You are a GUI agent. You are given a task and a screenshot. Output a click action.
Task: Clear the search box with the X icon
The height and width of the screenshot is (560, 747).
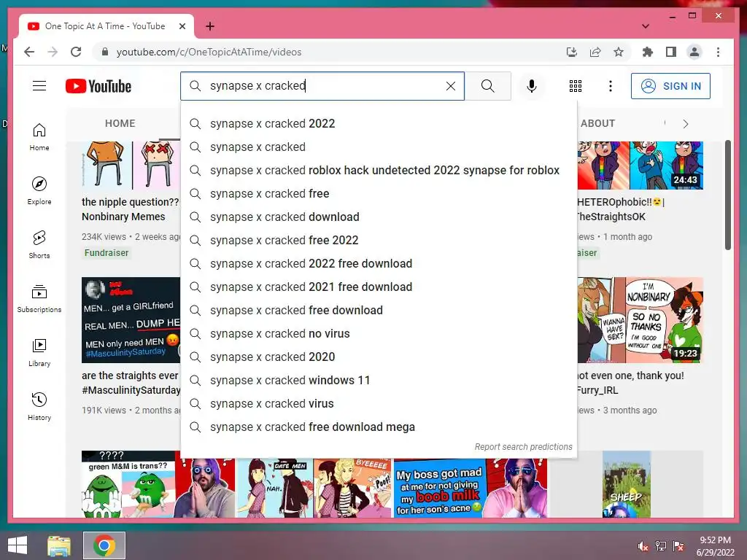(450, 86)
